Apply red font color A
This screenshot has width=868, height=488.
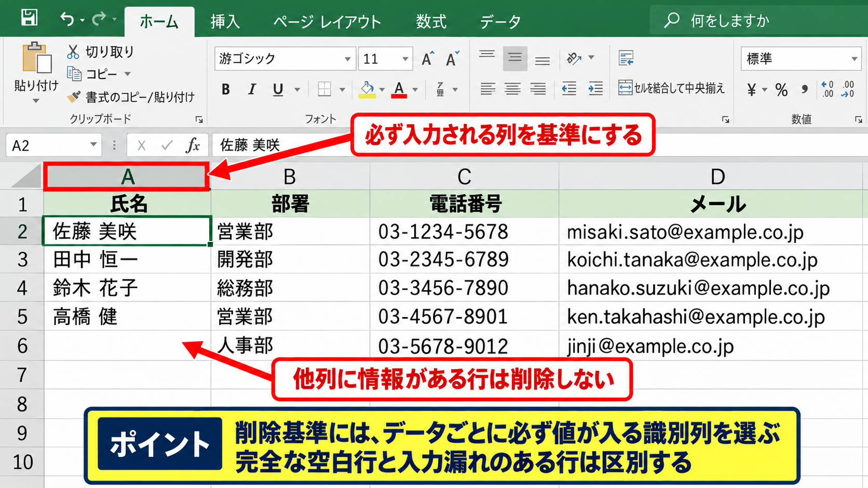[x=399, y=89]
